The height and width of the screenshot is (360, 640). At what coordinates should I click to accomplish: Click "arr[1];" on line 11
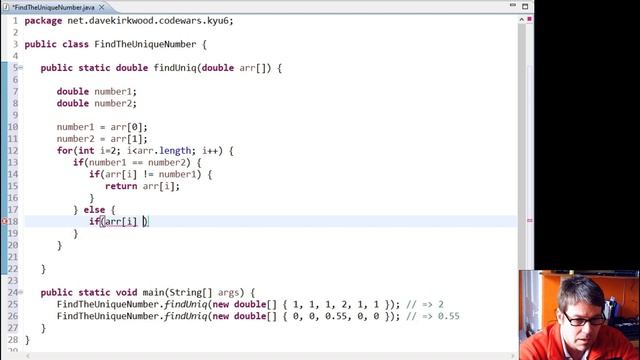tap(129, 139)
